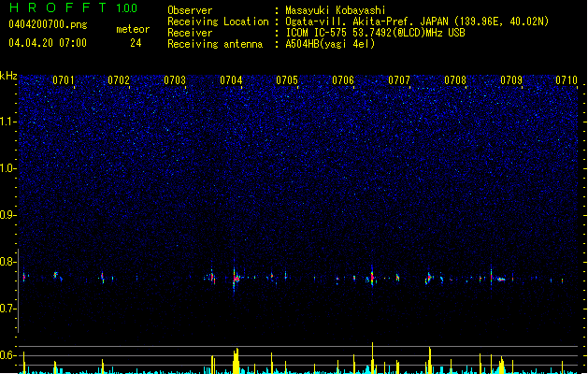Click the ICOM IC-575 53.7492 MHz USB text
Image resolution: width=588 pixels, height=374 pixels.
coord(376,33)
